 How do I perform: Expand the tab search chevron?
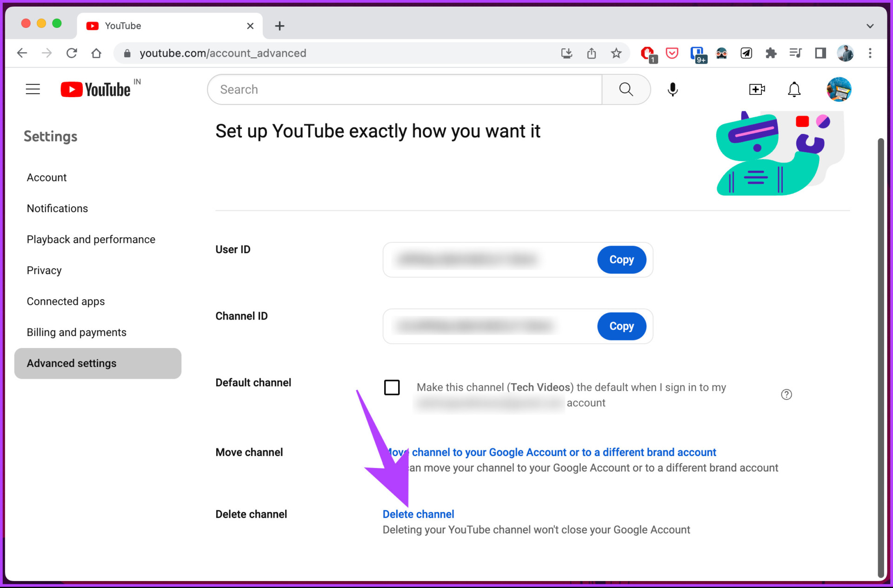(870, 26)
